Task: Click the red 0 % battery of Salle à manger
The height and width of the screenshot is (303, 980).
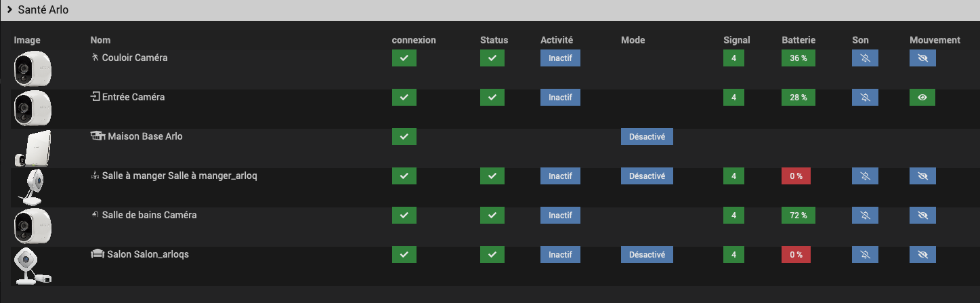Action: point(796,176)
